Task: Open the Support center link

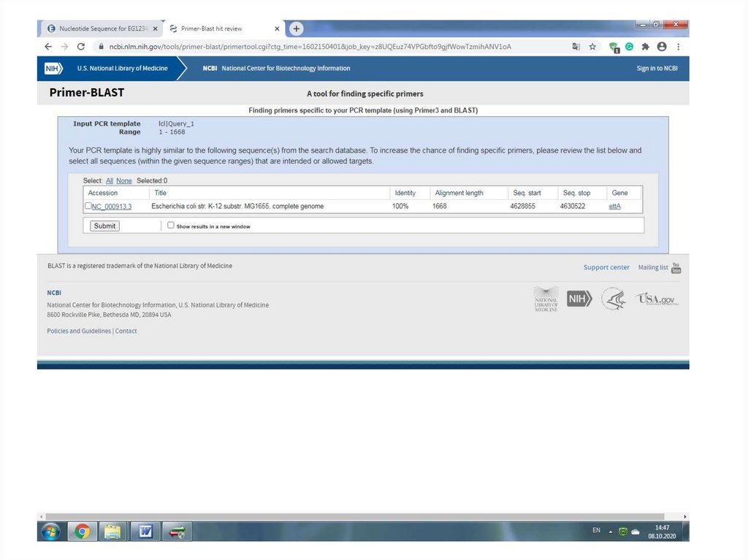Action: [606, 267]
